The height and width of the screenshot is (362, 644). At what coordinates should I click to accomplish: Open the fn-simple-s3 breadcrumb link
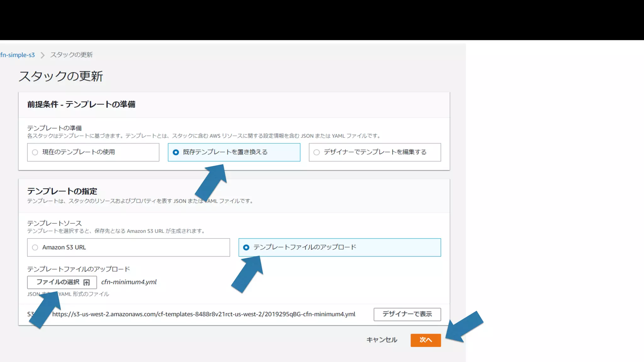pos(18,55)
